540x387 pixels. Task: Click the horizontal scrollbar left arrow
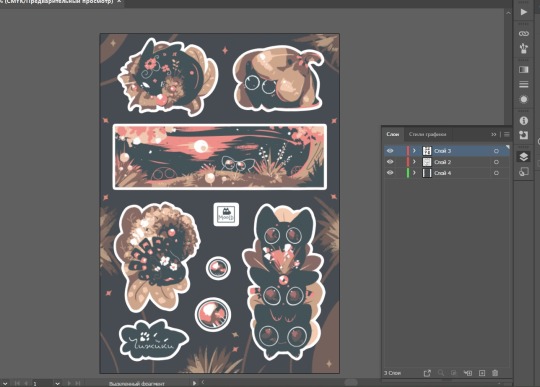click(203, 382)
